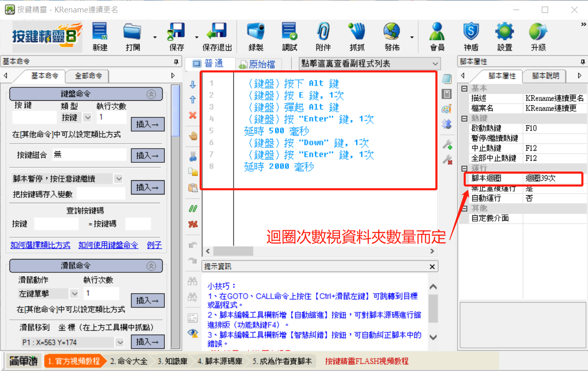The height and width of the screenshot is (371, 588).
Task: Pin the 基本命令 panel
Action: point(176,62)
